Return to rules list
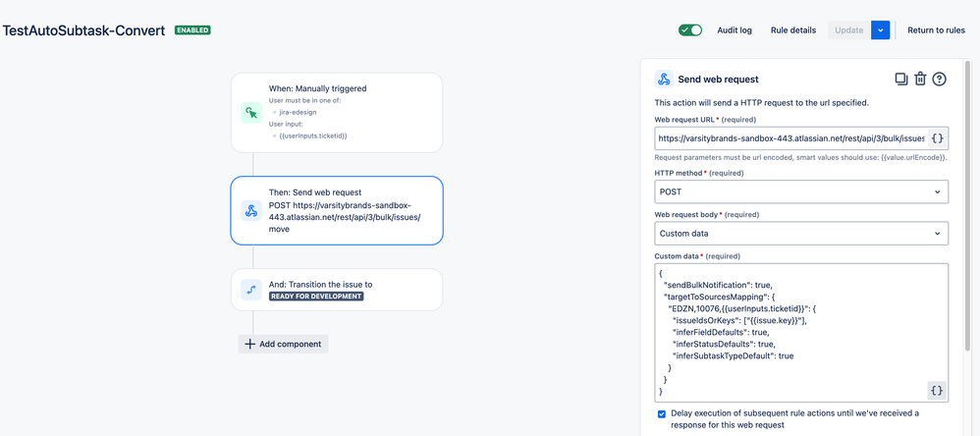980x436 pixels. [936, 30]
